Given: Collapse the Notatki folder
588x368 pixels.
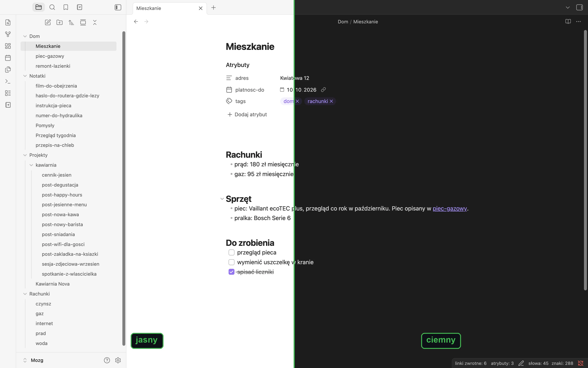Looking at the screenshot, I should click(x=25, y=76).
